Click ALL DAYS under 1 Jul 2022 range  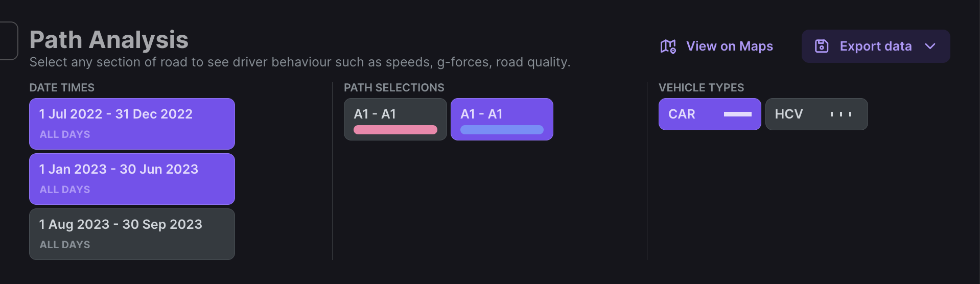click(65, 134)
